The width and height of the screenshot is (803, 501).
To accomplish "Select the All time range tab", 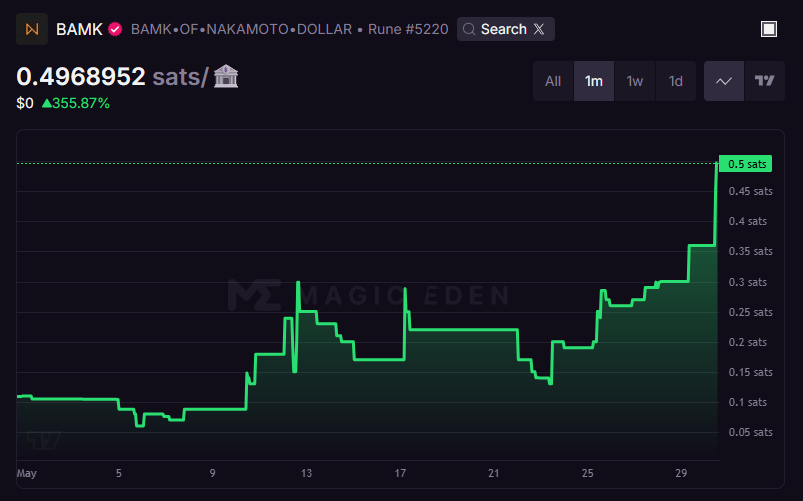I will [553, 81].
